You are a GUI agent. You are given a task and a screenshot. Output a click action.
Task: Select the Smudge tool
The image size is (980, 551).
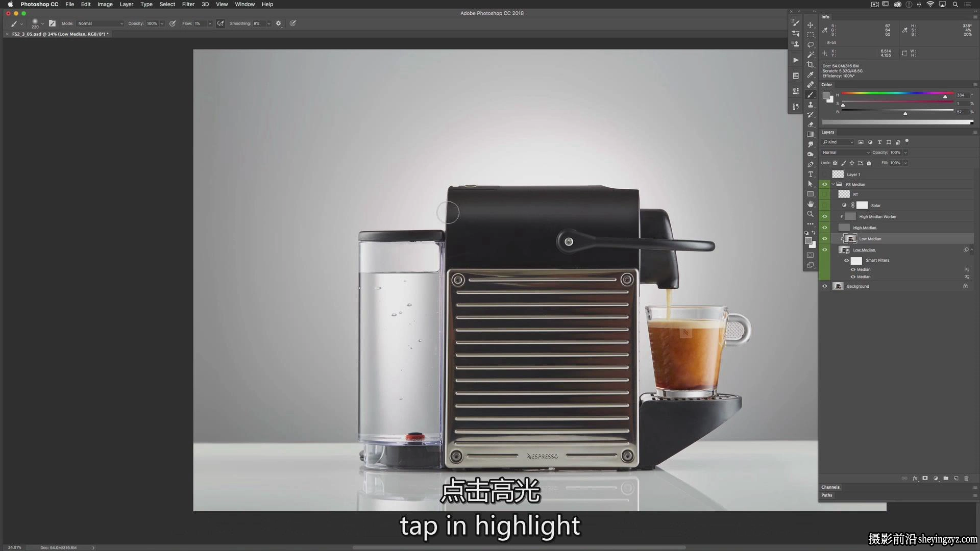(x=810, y=144)
